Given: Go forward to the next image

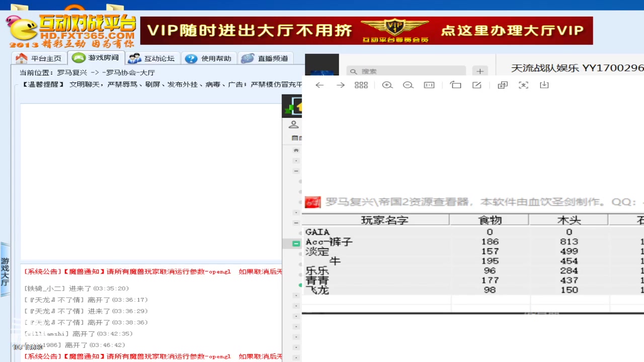Looking at the screenshot, I should coord(340,85).
